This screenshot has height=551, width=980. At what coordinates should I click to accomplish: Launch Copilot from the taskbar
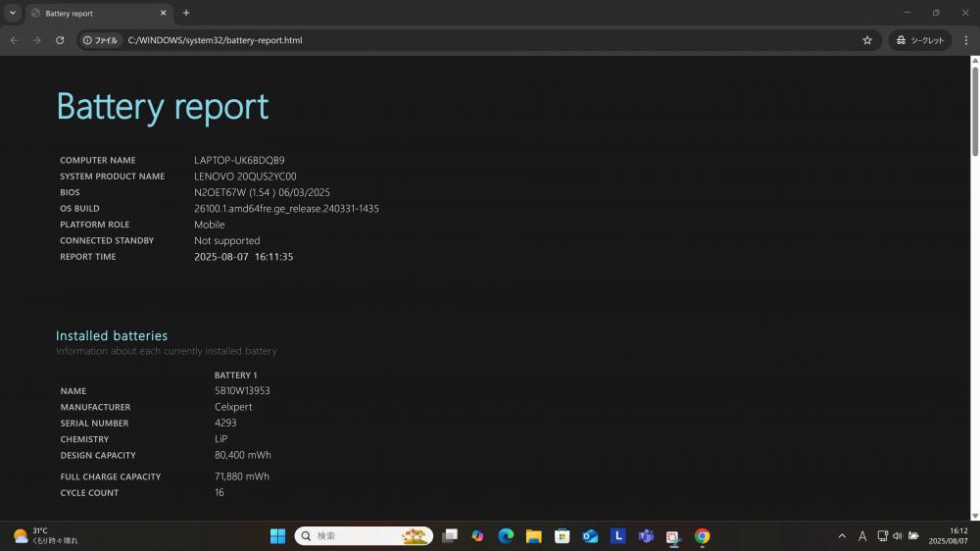477,536
